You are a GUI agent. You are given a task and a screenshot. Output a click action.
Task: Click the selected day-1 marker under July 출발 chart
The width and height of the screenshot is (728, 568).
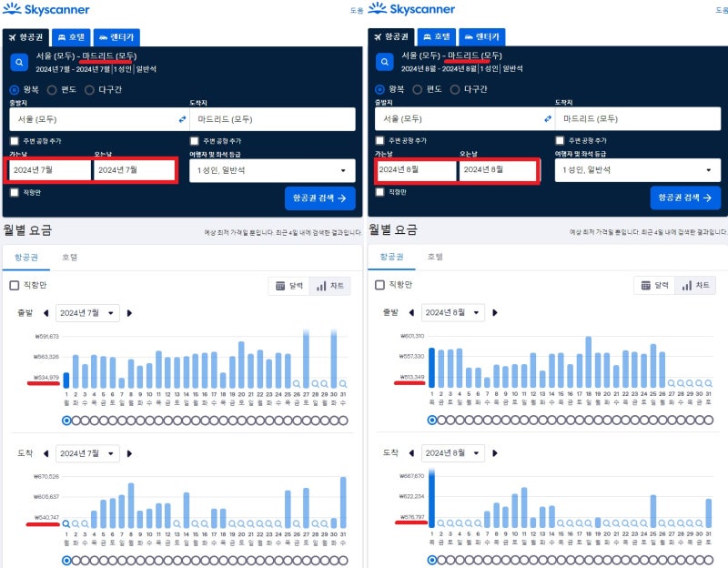tap(66, 421)
